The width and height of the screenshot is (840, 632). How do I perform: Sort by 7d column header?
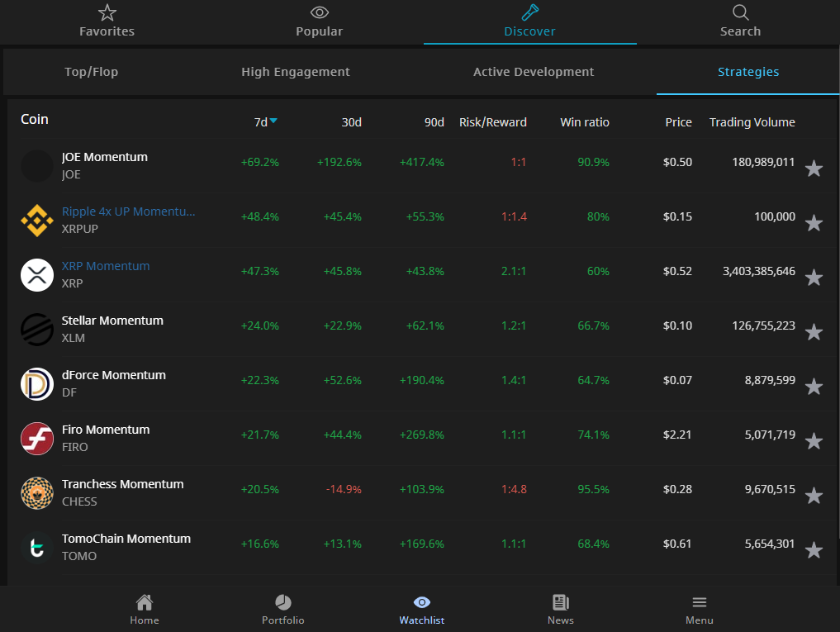265,122
